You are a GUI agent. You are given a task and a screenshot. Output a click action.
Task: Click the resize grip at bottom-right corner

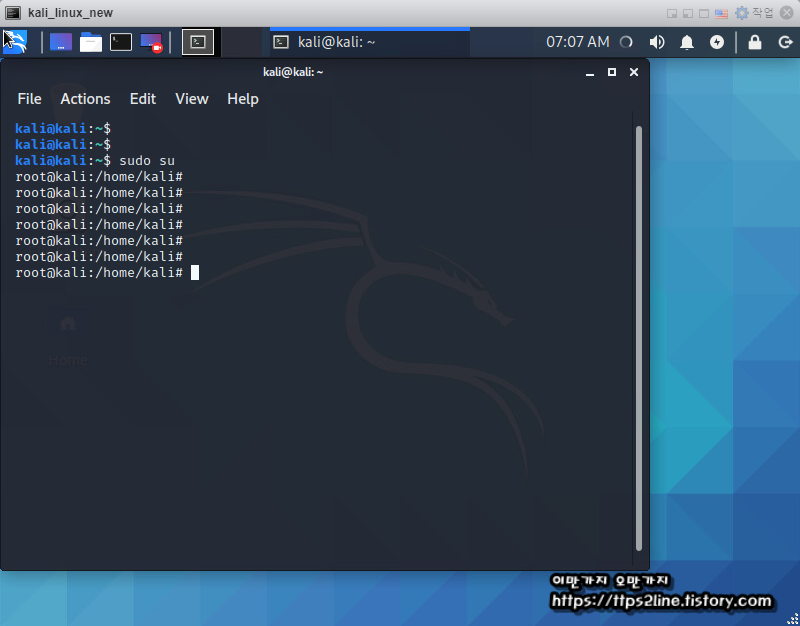coord(793,619)
